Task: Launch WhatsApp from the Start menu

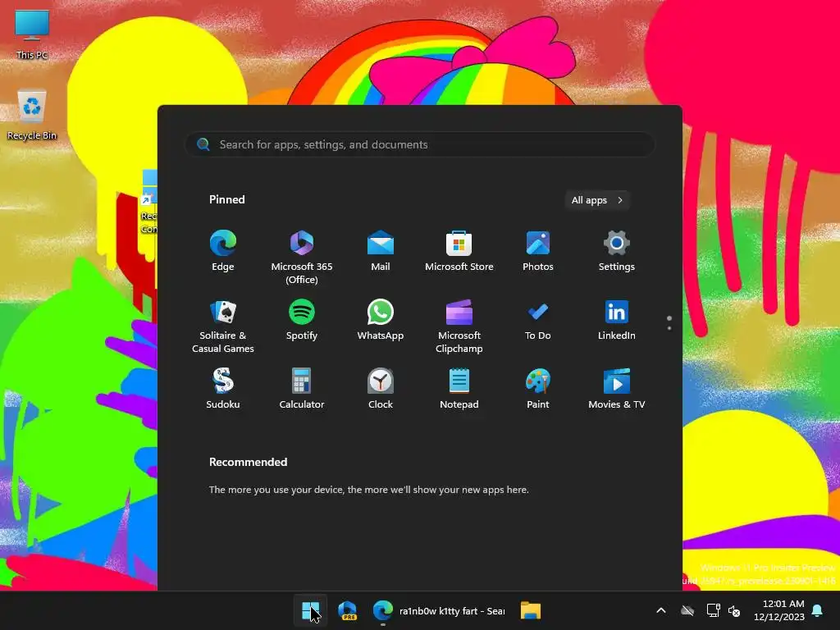Action: pyautogui.click(x=381, y=320)
